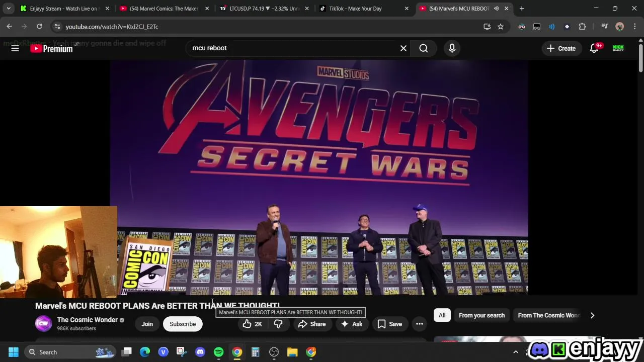Viewport: 644px width, 362px height.
Task: Click the page vertical scrollbar
Action: tap(640, 59)
